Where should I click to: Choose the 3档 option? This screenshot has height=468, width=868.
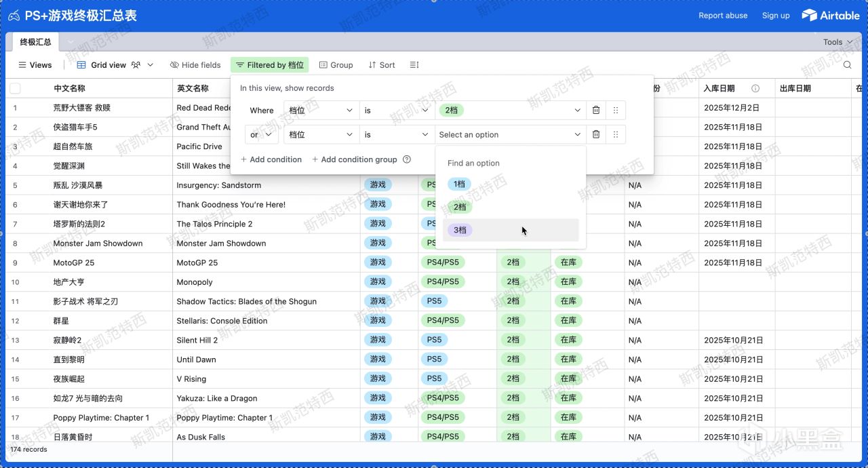point(511,230)
